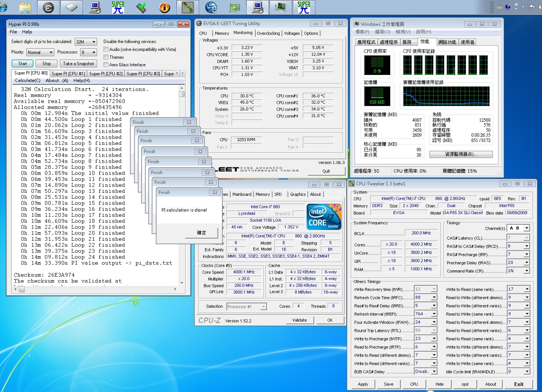
Task: Open the Overclocking tab in E-LEET
Action: (x=268, y=33)
